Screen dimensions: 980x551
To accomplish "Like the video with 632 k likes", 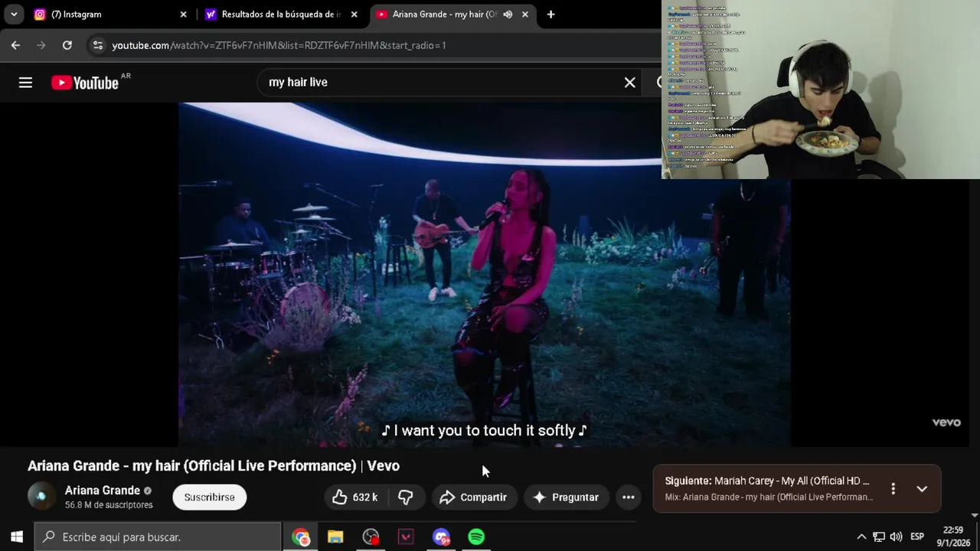I will click(x=354, y=497).
